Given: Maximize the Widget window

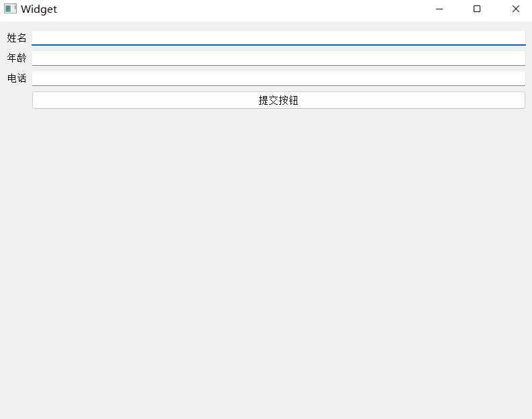Looking at the screenshot, I should tap(477, 9).
